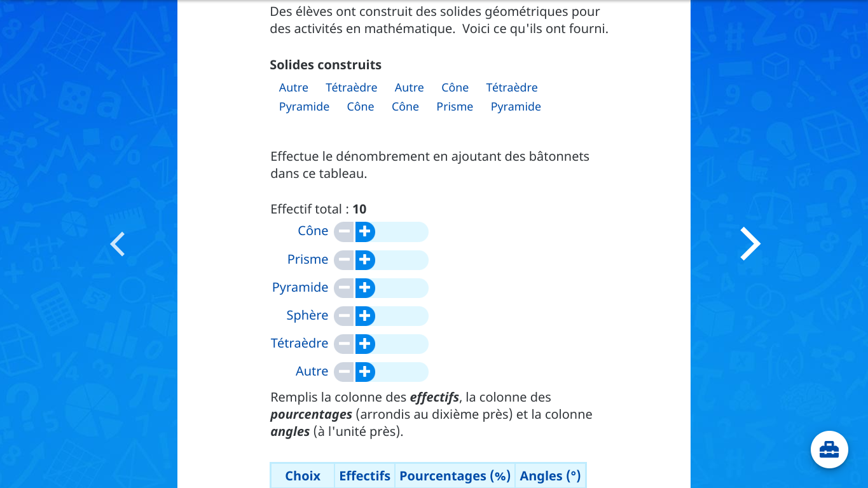Image resolution: width=868 pixels, height=488 pixels.
Task: Click the first Autre in solids list
Action: point(293,88)
